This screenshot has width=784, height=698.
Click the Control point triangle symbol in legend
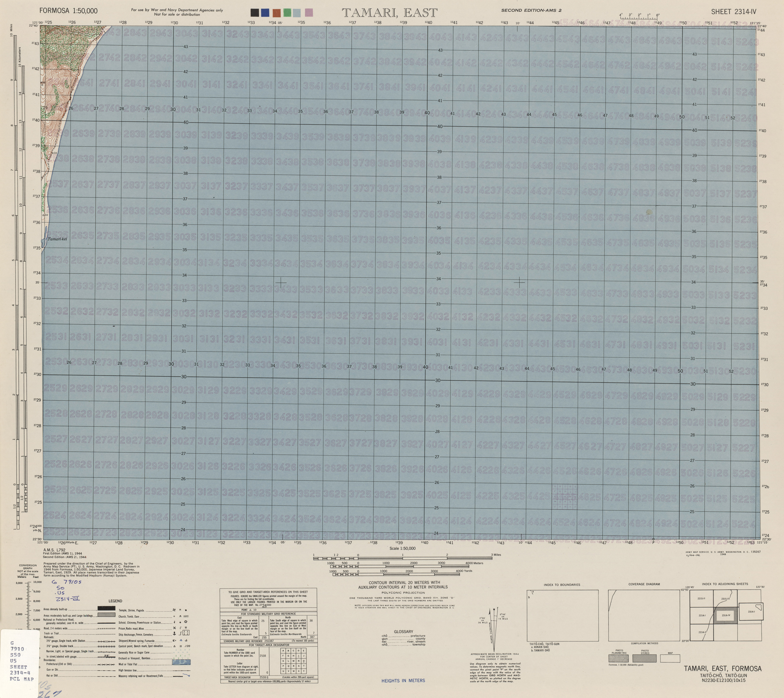[175, 646]
